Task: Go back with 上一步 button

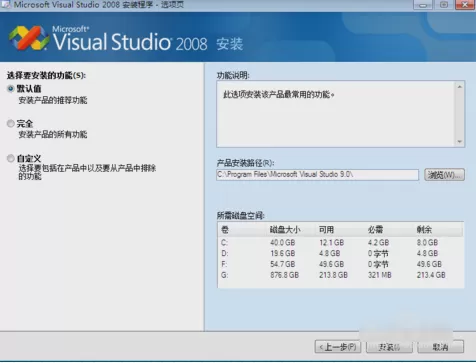Action: pyautogui.click(x=338, y=347)
